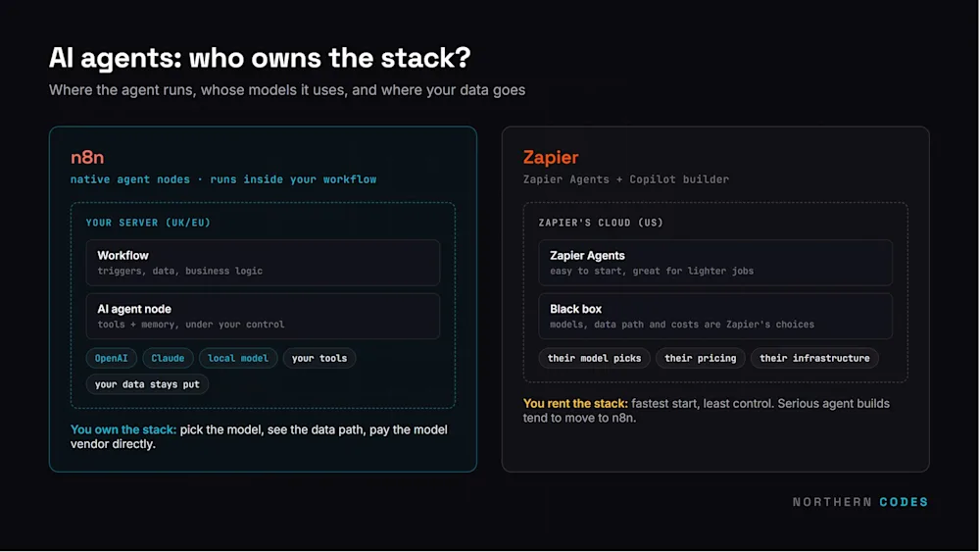980x552 pixels.
Task: Select the Workflow card
Action: [263, 263]
